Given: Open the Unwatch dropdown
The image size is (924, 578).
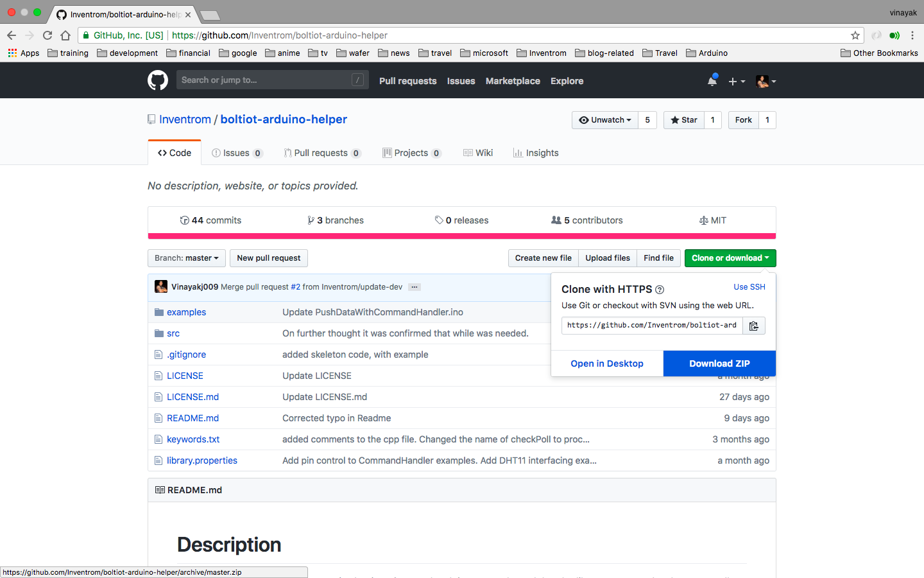Looking at the screenshot, I should click(x=604, y=119).
